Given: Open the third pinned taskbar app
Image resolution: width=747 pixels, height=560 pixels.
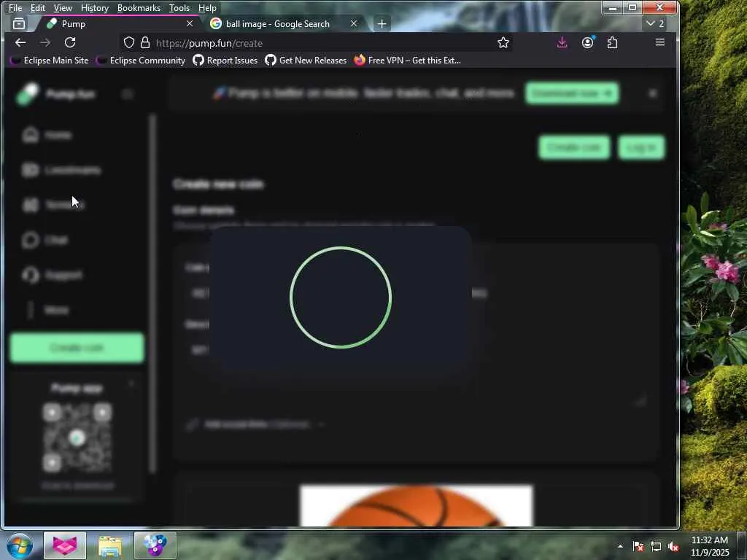Looking at the screenshot, I should (x=155, y=545).
